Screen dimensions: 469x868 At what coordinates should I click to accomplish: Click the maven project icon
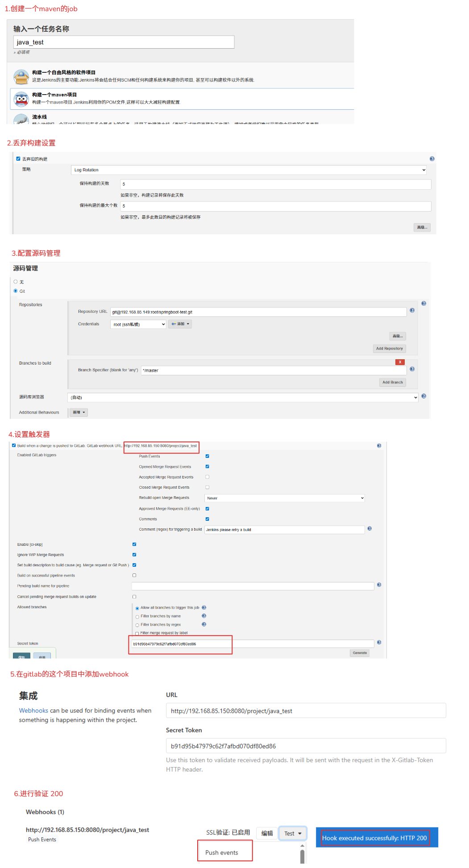click(x=21, y=99)
